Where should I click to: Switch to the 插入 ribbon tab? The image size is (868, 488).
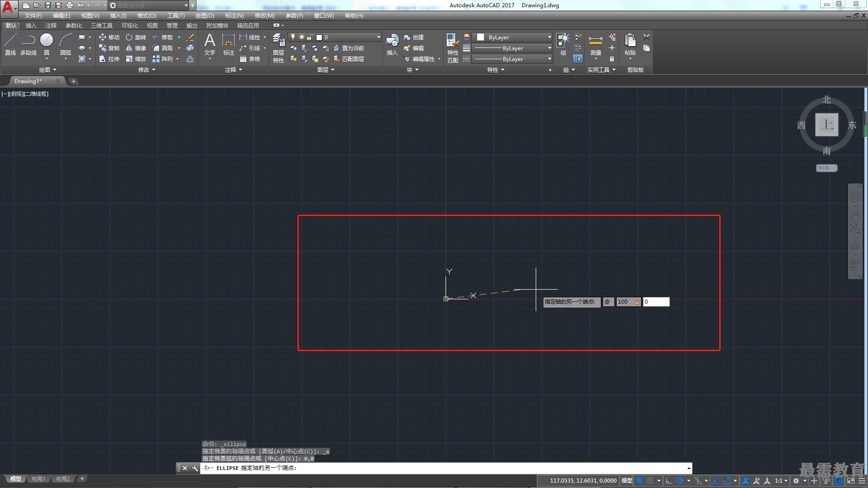pyautogui.click(x=31, y=26)
